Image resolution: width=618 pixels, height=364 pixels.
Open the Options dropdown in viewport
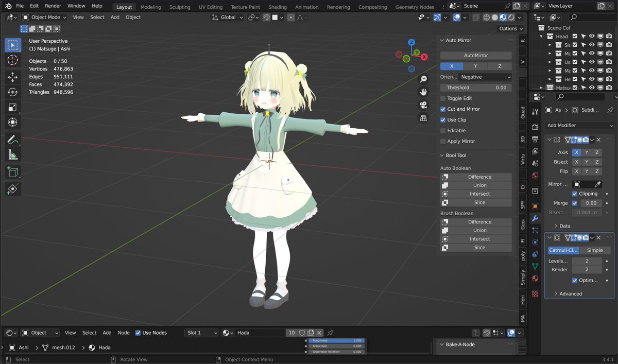[x=510, y=29]
